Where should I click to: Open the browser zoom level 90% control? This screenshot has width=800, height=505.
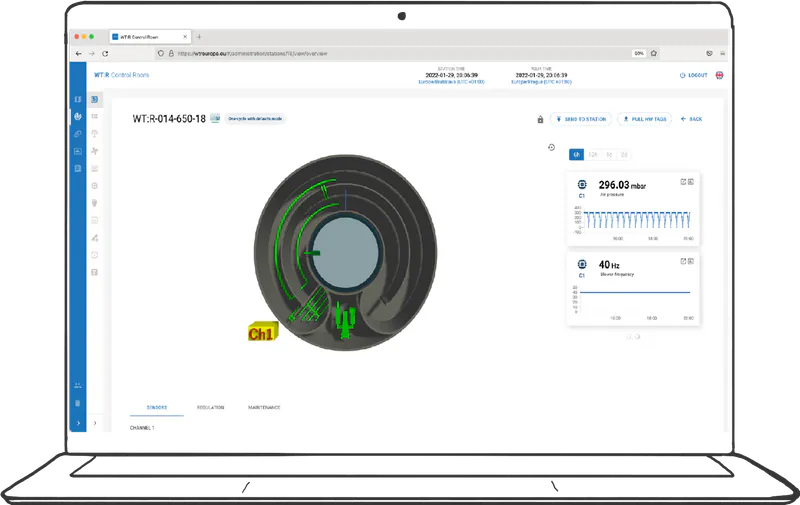(638, 53)
